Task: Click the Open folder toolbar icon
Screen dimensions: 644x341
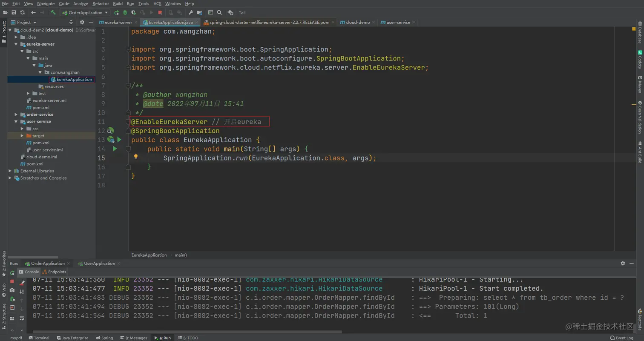Action: [x=5, y=12]
